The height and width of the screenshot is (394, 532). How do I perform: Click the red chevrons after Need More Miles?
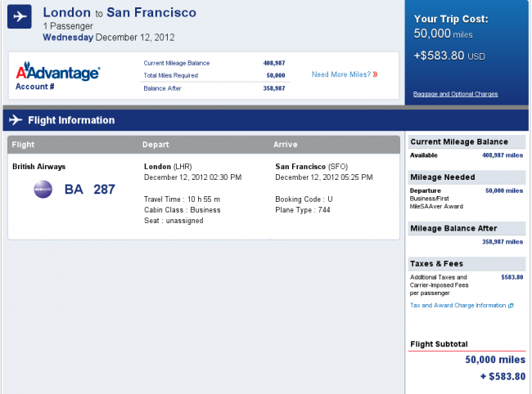pos(375,74)
